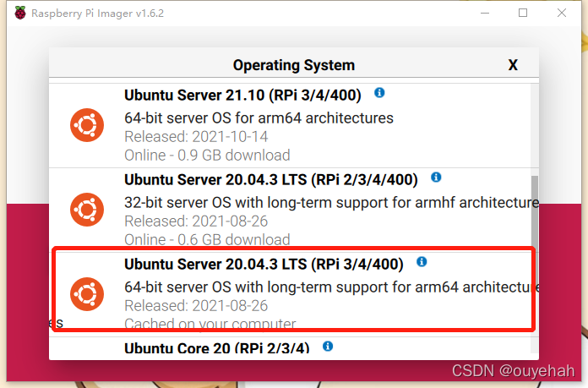The width and height of the screenshot is (588, 388).
Task: Click the Ubuntu Server 21.10 logo icon
Action: click(87, 125)
